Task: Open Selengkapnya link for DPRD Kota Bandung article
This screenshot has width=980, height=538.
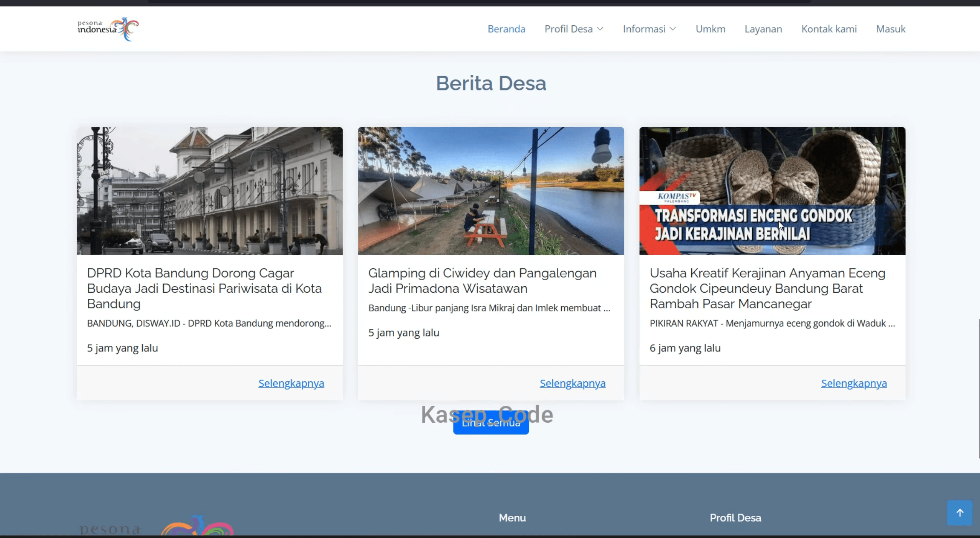Action: 291,383
